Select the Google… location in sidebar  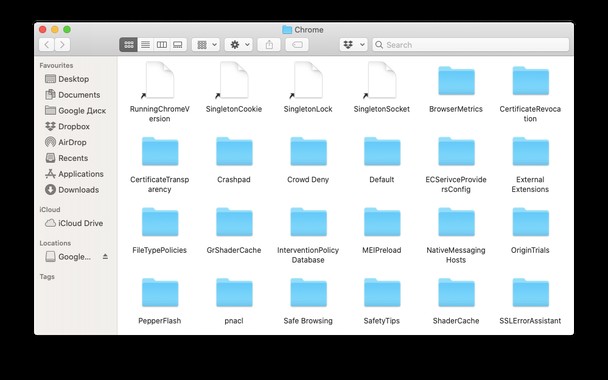(68, 257)
